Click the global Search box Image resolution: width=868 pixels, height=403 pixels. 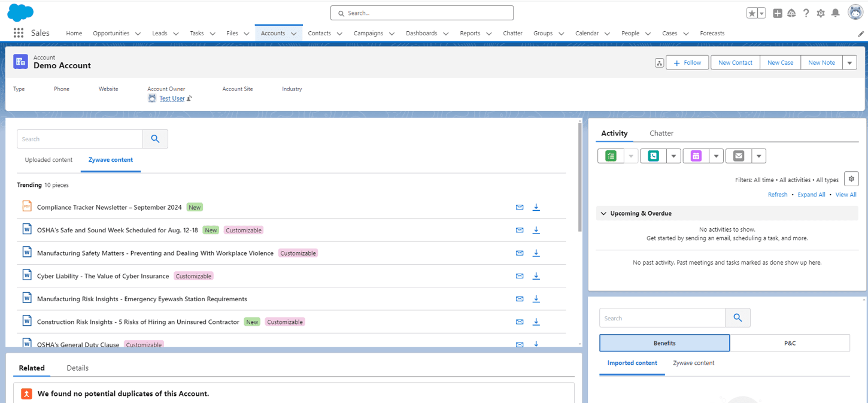pos(422,13)
